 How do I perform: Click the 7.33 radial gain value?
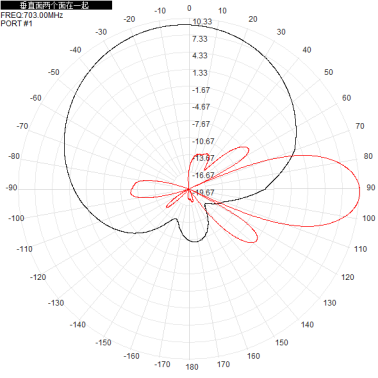[200, 39]
